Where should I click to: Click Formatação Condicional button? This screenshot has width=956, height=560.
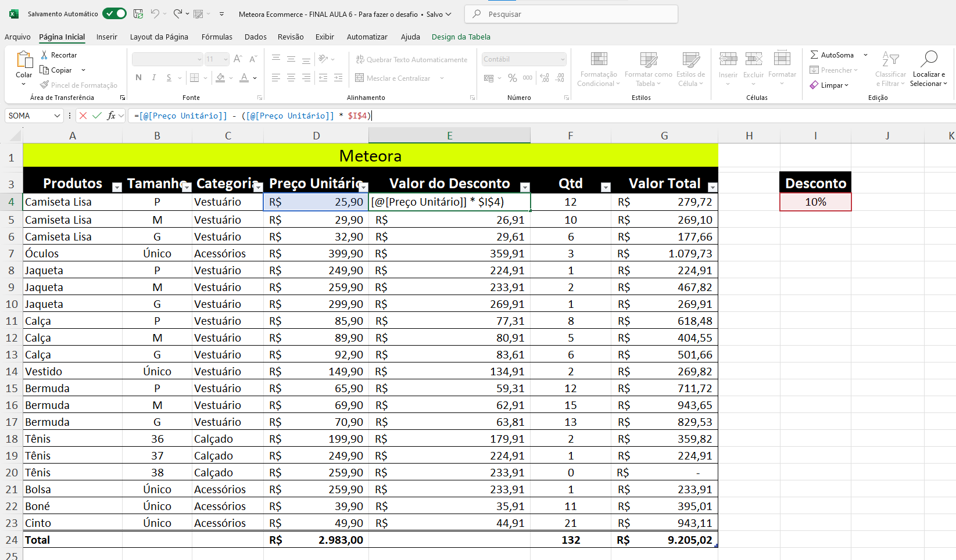point(599,69)
